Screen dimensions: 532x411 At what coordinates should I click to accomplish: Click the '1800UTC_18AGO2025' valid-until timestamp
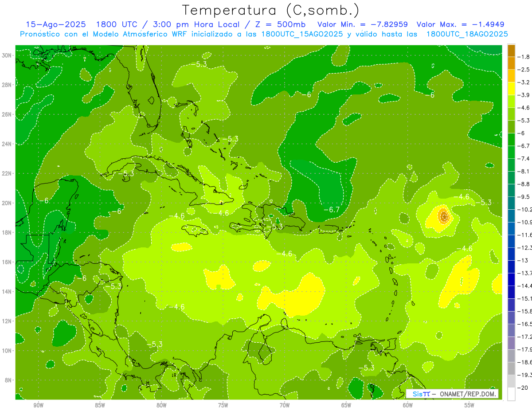(466, 34)
